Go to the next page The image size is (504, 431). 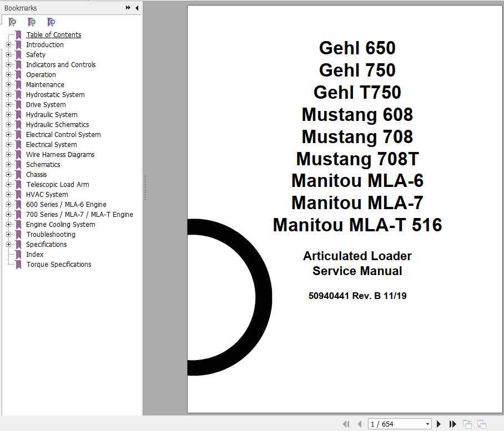coord(439,424)
